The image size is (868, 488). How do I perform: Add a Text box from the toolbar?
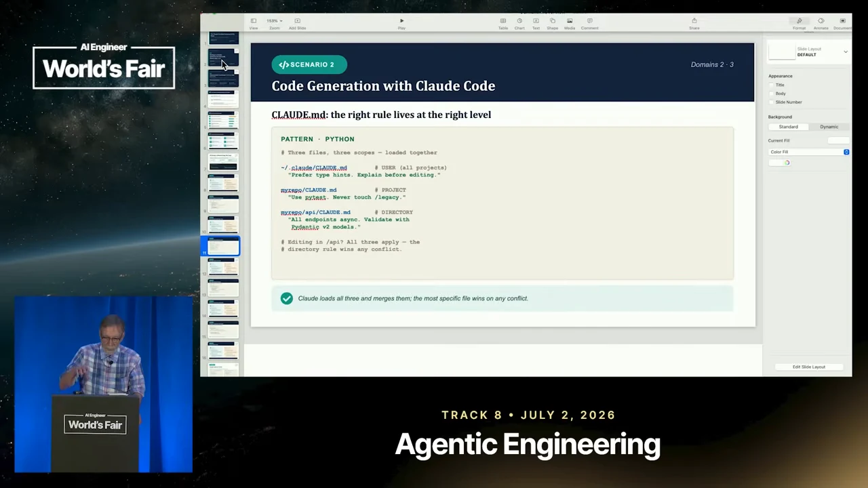point(536,24)
